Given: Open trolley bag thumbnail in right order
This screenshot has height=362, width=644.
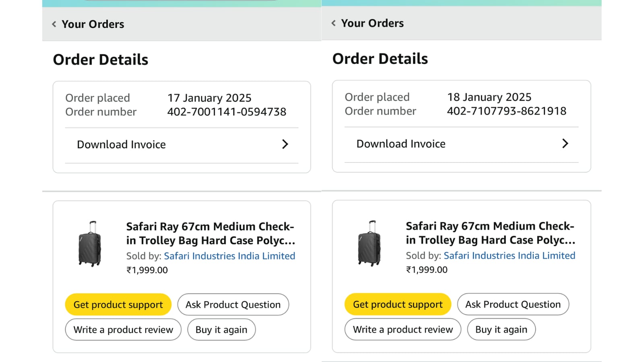Looking at the screenshot, I should pyautogui.click(x=369, y=243).
